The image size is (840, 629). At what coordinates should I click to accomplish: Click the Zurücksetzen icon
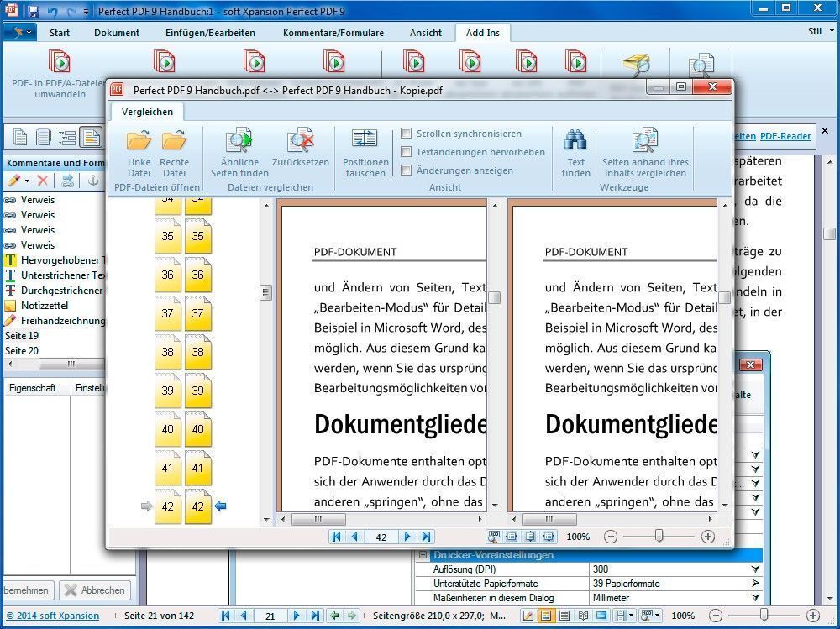coord(301,141)
